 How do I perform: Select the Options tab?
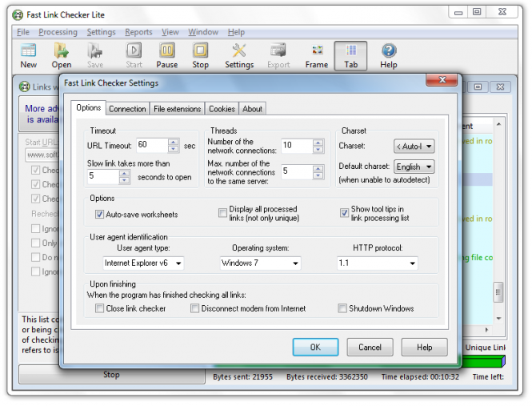point(89,107)
